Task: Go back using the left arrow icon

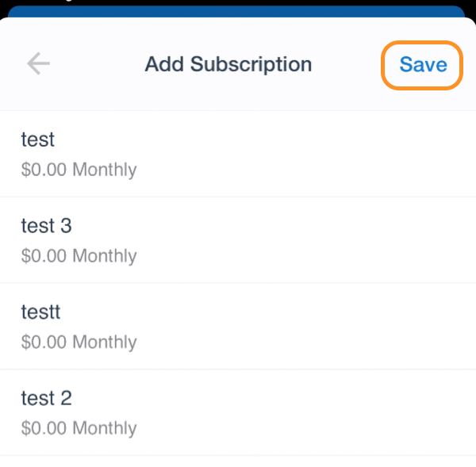Action: coord(38,63)
